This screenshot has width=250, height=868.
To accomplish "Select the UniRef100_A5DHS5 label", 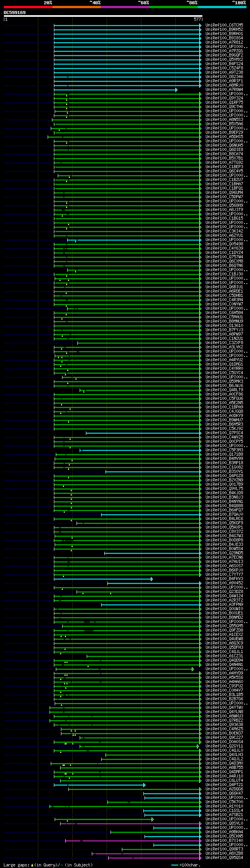I will pyautogui.click(x=224, y=137).
